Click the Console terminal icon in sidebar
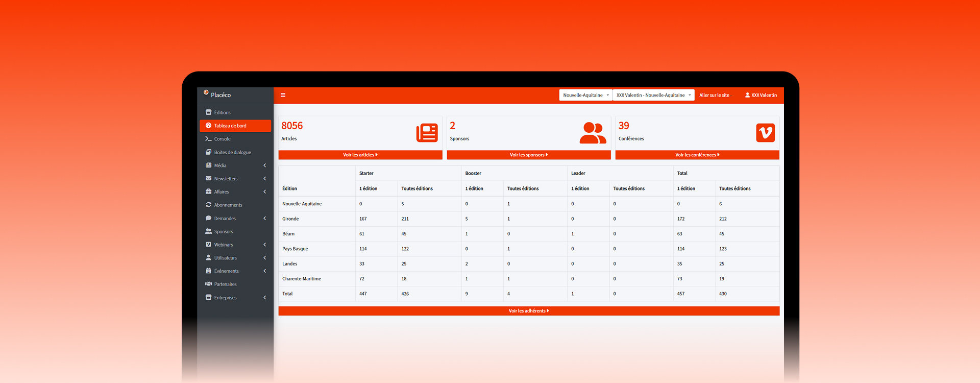Image resolution: width=980 pixels, height=383 pixels. (208, 139)
